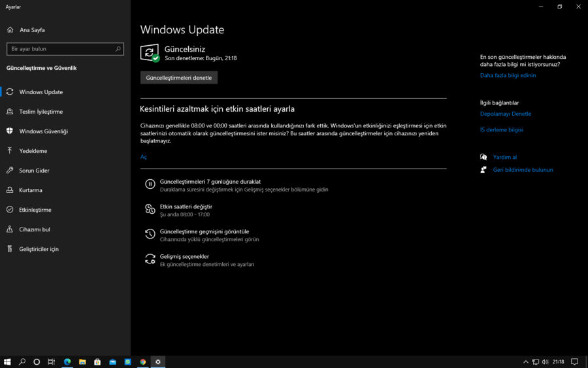Open Cortana circle on taskbar
588x368 pixels.
point(37,362)
